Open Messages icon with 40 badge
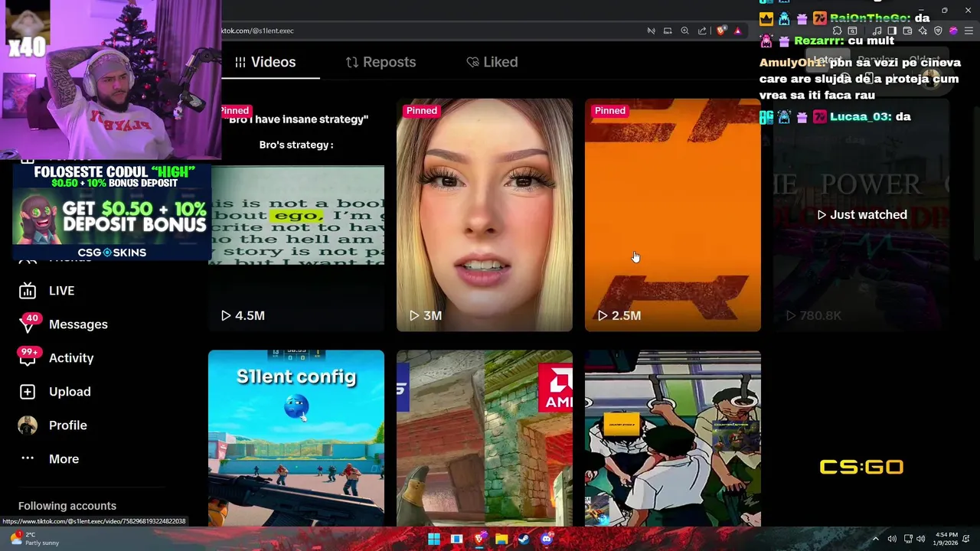Image resolution: width=980 pixels, height=551 pixels. [28, 324]
